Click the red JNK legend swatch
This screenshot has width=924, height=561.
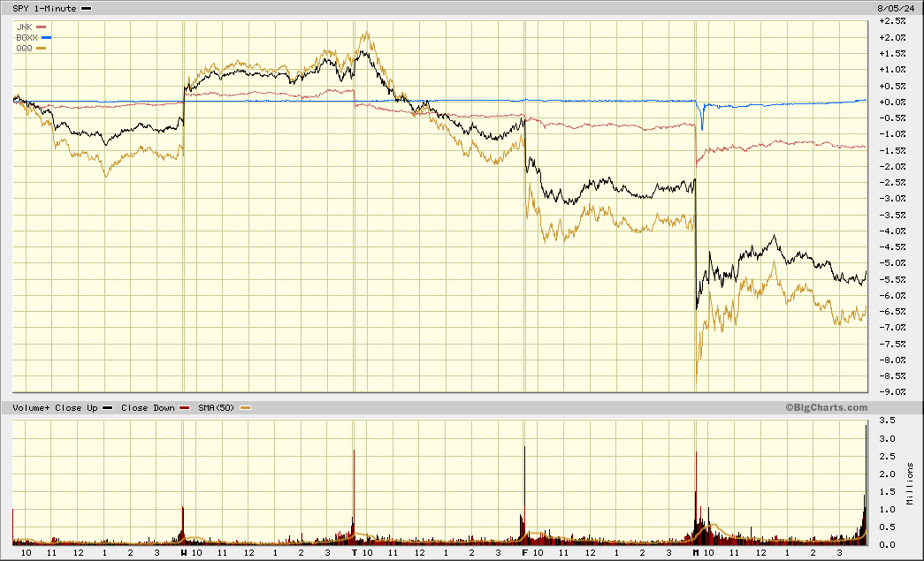pyautogui.click(x=41, y=27)
